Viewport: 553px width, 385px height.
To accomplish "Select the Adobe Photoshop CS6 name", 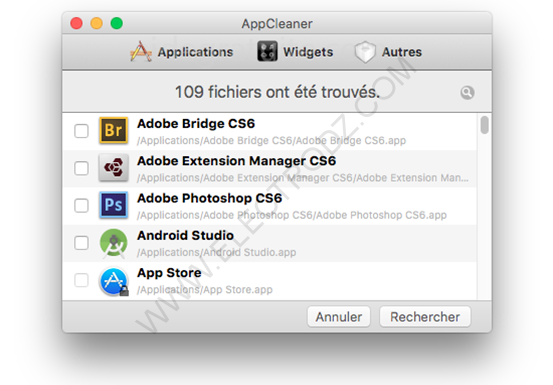I will tap(209, 198).
